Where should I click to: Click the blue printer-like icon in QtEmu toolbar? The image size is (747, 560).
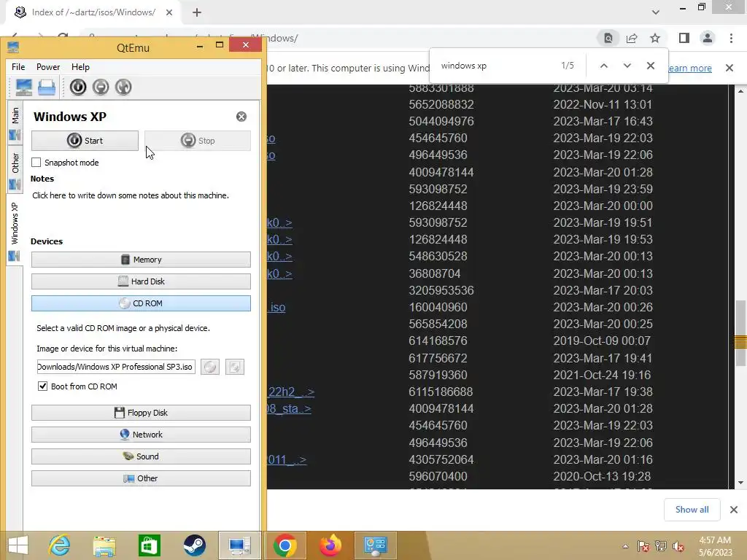pos(47,87)
